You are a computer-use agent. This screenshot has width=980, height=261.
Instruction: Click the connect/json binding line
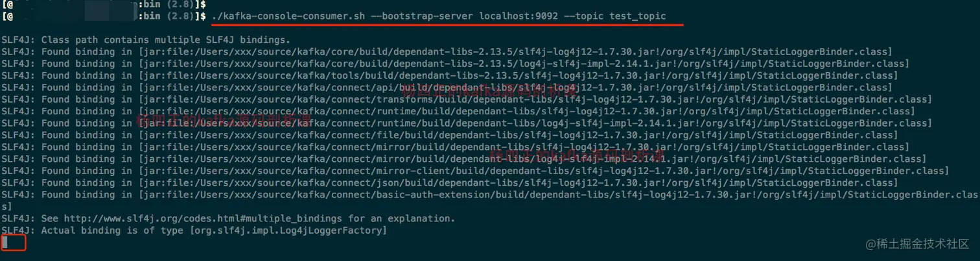tap(449, 182)
